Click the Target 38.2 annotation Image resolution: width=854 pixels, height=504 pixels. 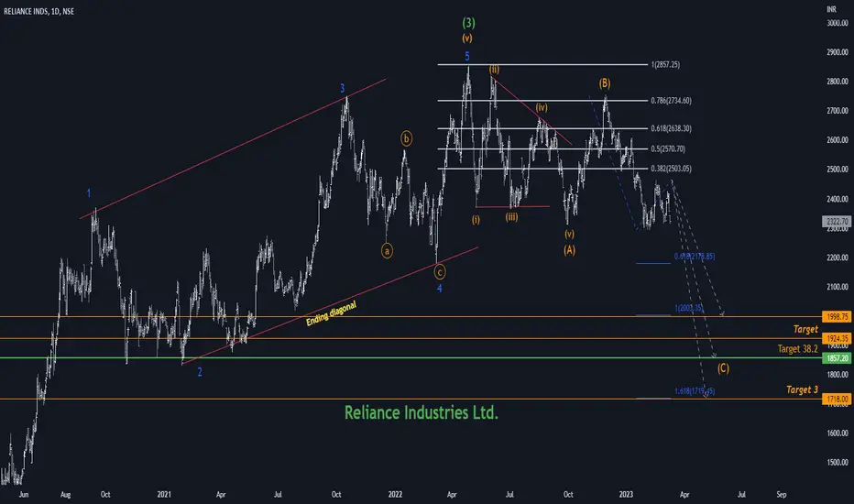[797, 349]
